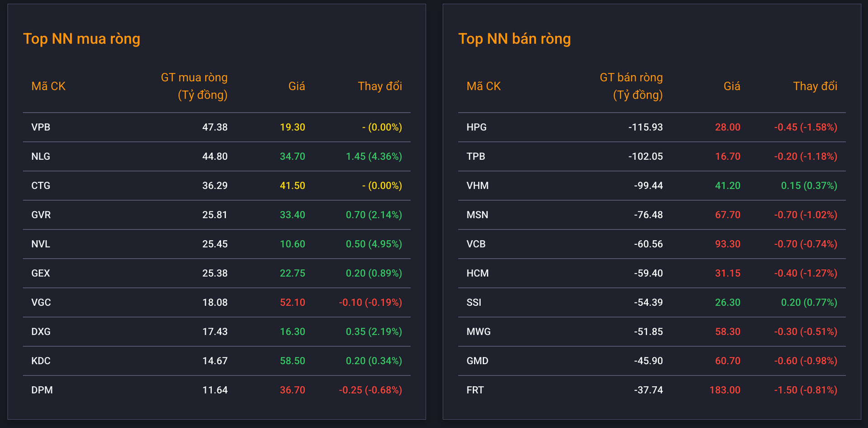Click NLG change 1.45 (4.36%)
This screenshot has width=868, height=428.
[x=374, y=157]
